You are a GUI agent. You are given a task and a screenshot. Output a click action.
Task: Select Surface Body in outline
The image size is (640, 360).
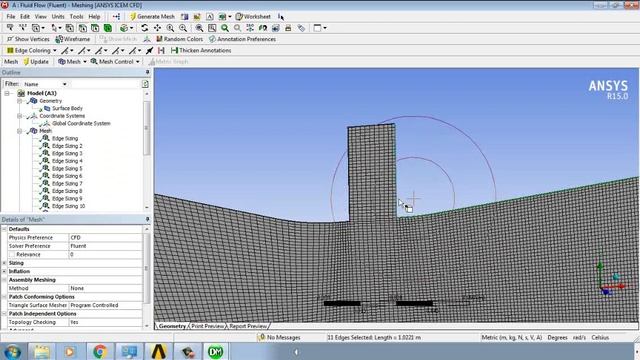coord(67,108)
